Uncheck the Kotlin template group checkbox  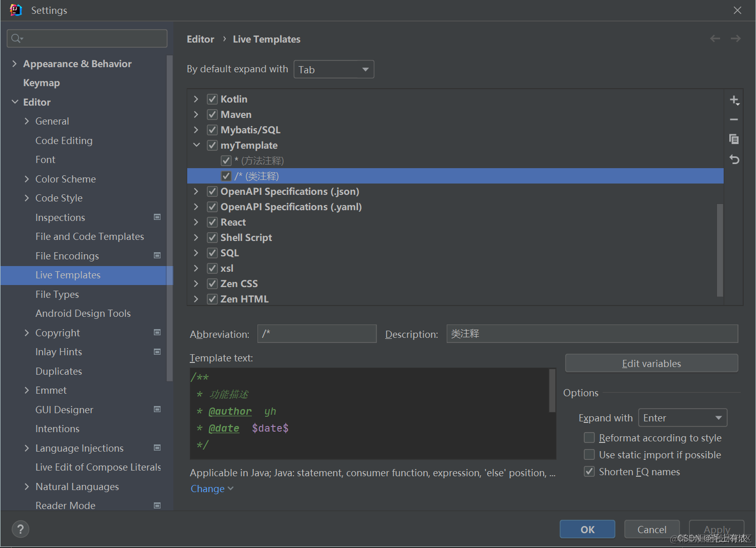[212, 99]
